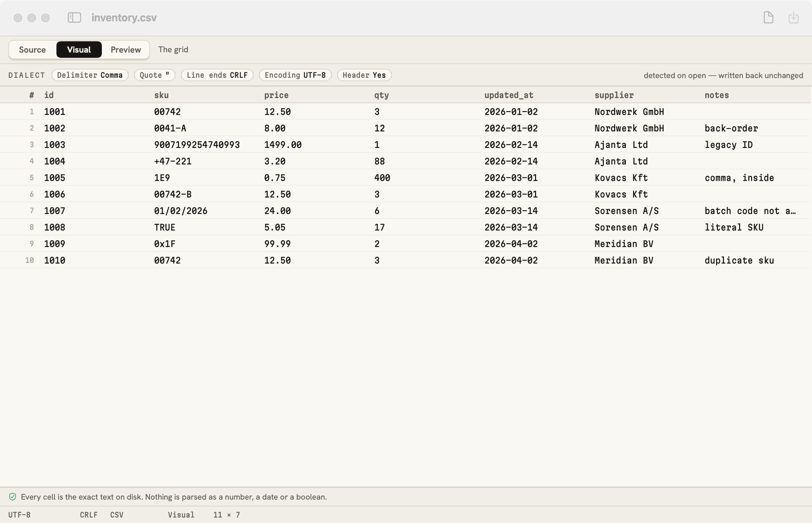Click the green shield icon in footer
Screen dimensions: 812x523
pyautogui.click(x=13, y=497)
